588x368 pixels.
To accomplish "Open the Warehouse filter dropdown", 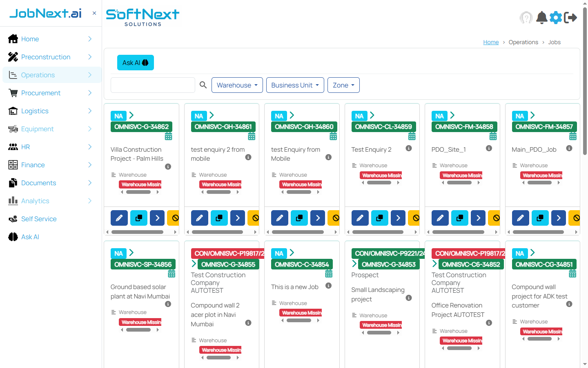I will 237,85.
